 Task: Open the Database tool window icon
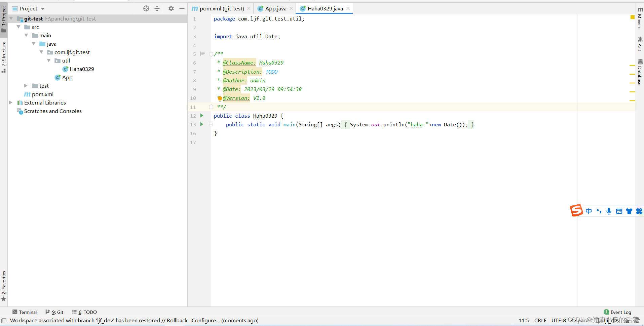[639, 71]
